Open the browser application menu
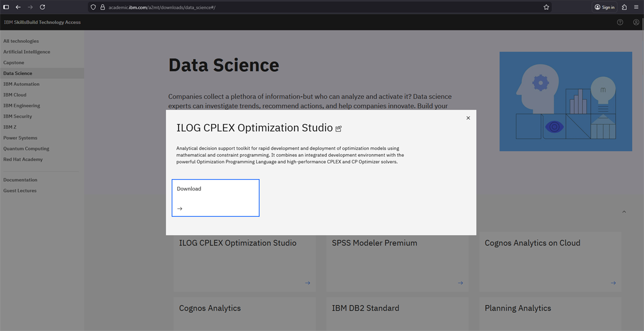This screenshot has height=331, width=644. coord(636,8)
